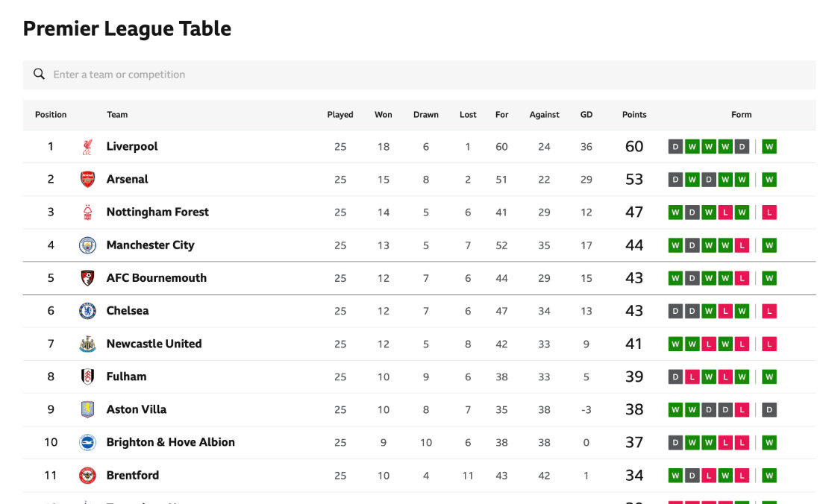The image size is (829, 504).
Task: Click the Played column header
Action: click(x=340, y=115)
